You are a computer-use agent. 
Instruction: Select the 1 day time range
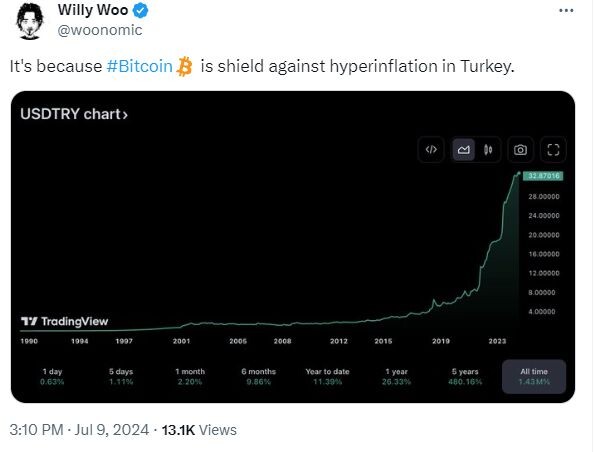click(x=52, y=376)
